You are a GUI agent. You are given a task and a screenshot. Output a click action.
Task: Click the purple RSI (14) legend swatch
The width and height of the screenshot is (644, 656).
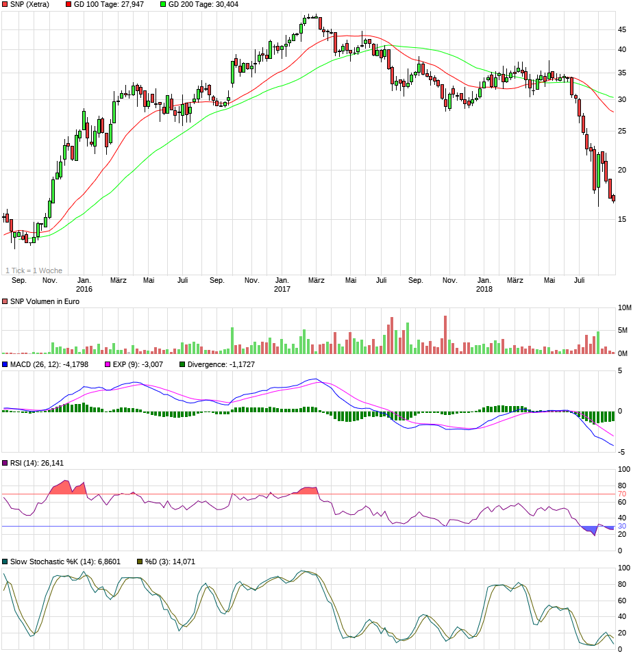click(x=5, y=463)
